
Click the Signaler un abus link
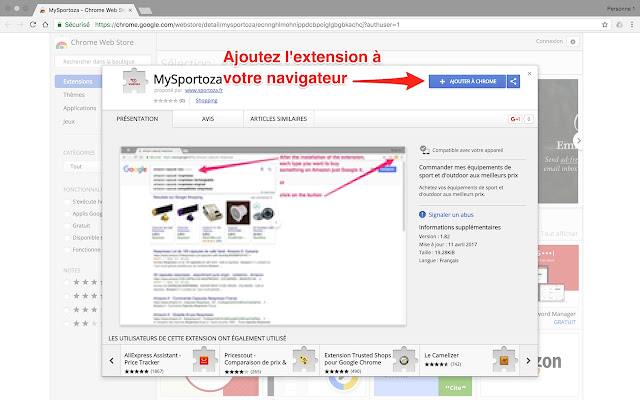coord(451,215)
